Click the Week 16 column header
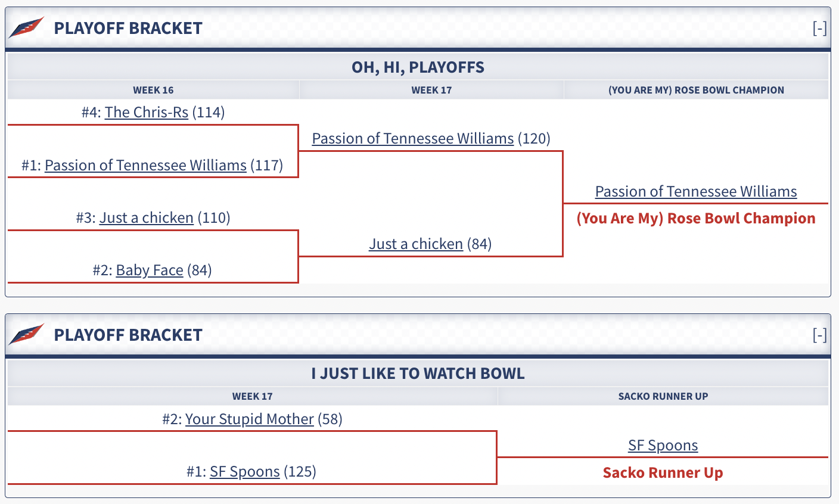Viewport: 839px width, 504px height. [x=153, y=90]
